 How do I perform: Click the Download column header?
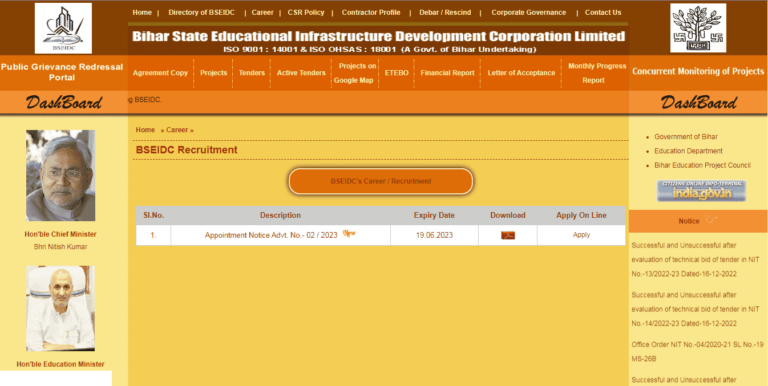pos(508,216)
